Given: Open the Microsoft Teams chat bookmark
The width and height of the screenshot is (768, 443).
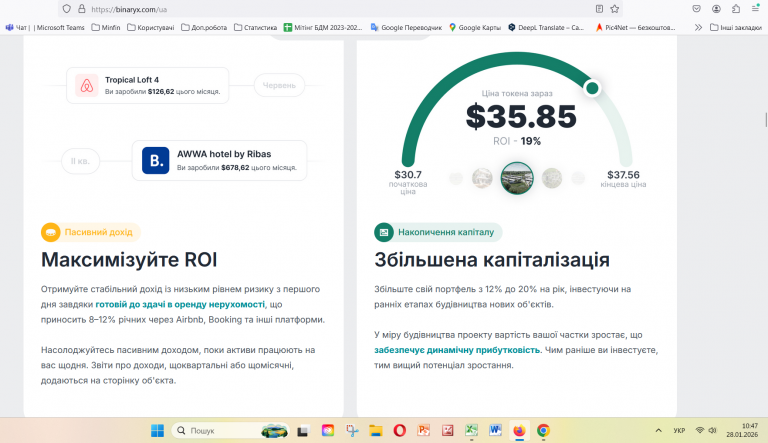Looking at the screenshot, I should (x=45, y=27).
